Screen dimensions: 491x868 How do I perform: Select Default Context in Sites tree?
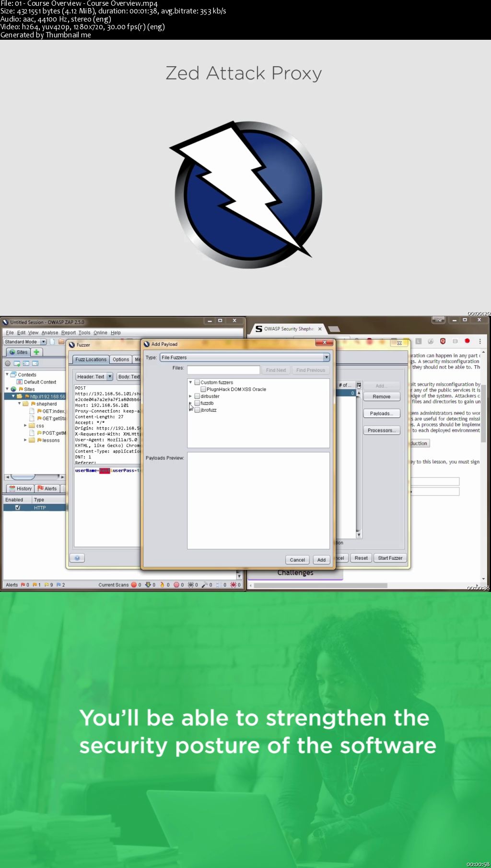coord(36,382)
